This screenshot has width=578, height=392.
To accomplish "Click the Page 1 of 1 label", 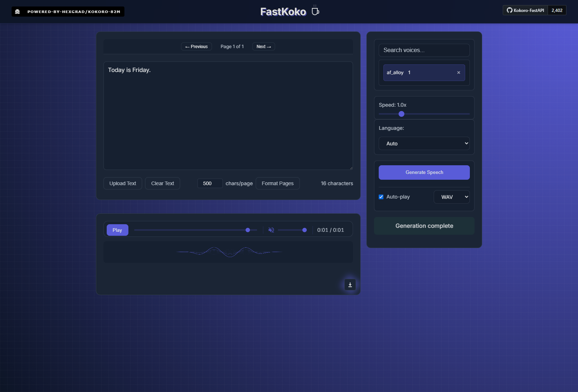I will [x=232, y=47].
